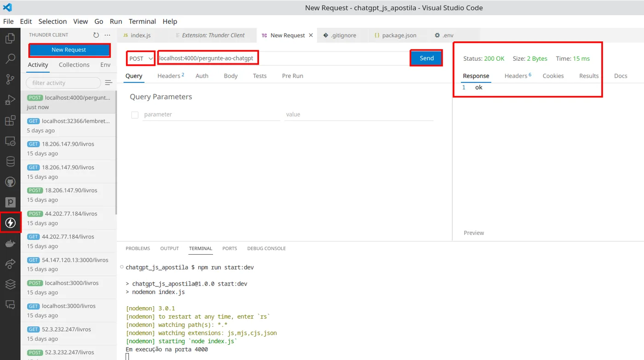Open the Source Control view icon

pyautogui.click(x=10, y=79)
